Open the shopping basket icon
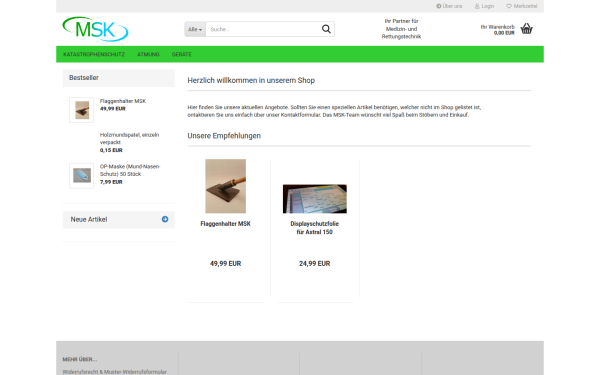This screenshot has width=600, height=375. [527, 29]
